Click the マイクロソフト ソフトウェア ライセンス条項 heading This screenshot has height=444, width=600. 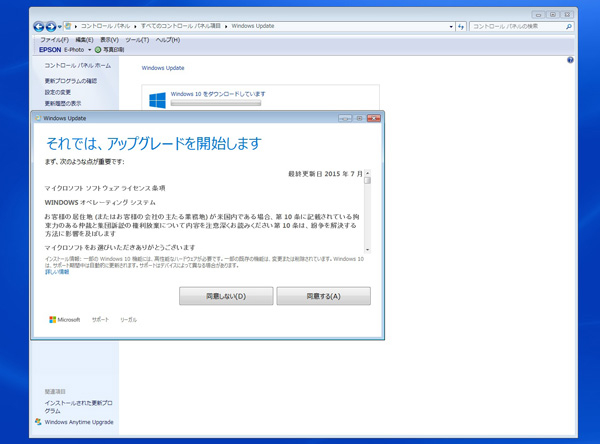105,188
